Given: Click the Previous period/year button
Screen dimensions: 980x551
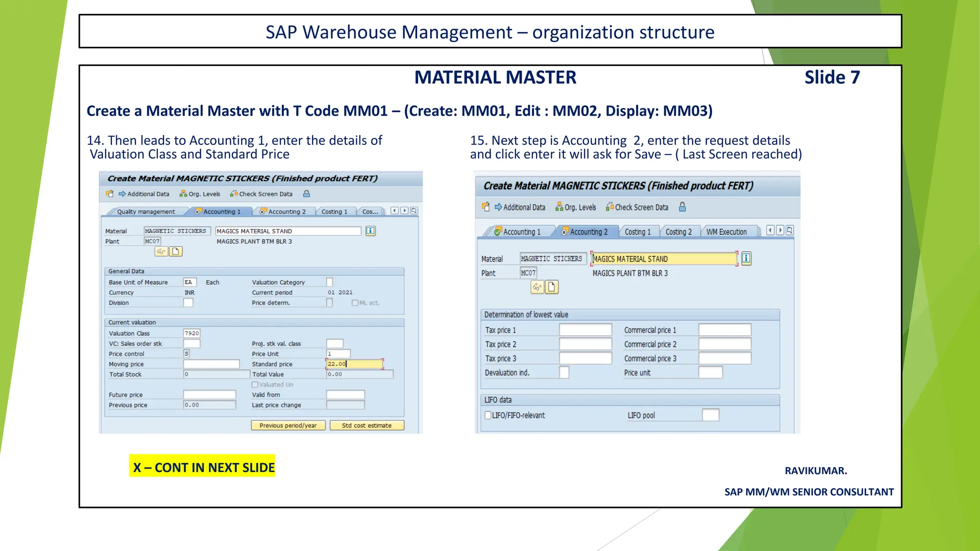Looking at the screenshot, I should pos(288,425).
